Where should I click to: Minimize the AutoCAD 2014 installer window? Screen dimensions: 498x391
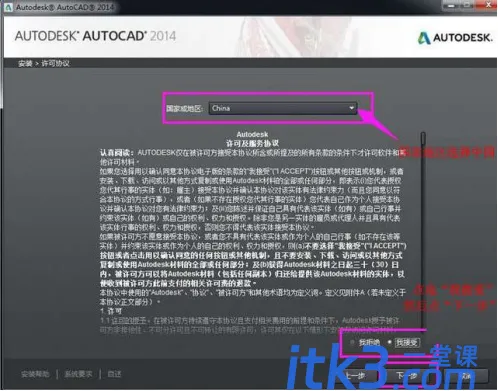coord(451,5)
